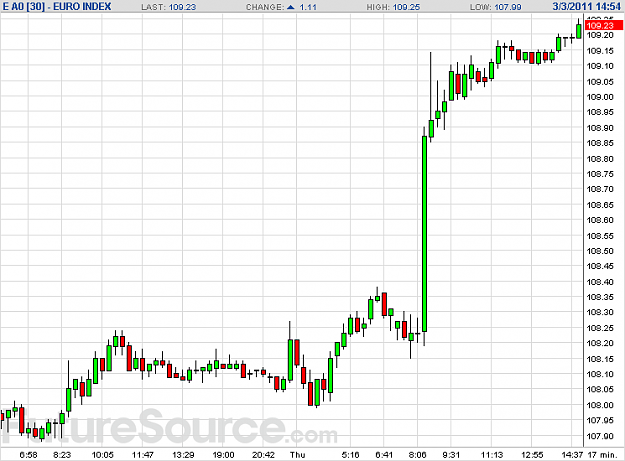
Task: Click the 108.70 price axis label
Action: (600, 189)
